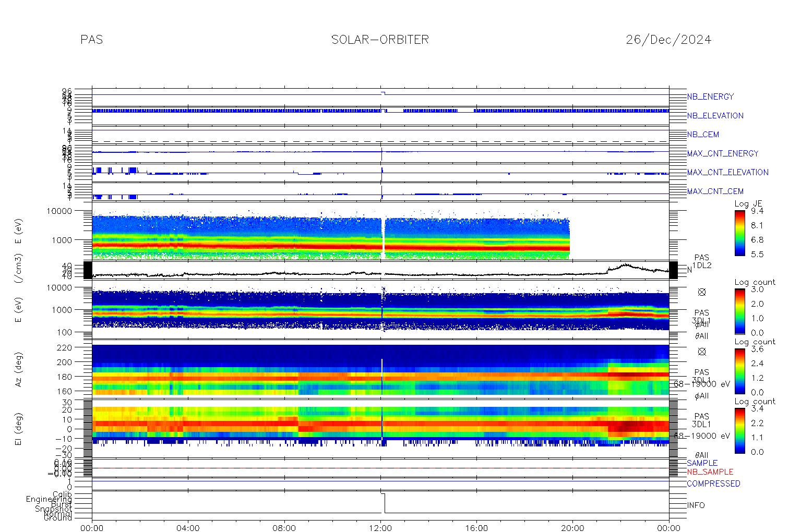
Task: Click the circled-cross symbol beside the energy count spectrogram
Action: (702, 292)
